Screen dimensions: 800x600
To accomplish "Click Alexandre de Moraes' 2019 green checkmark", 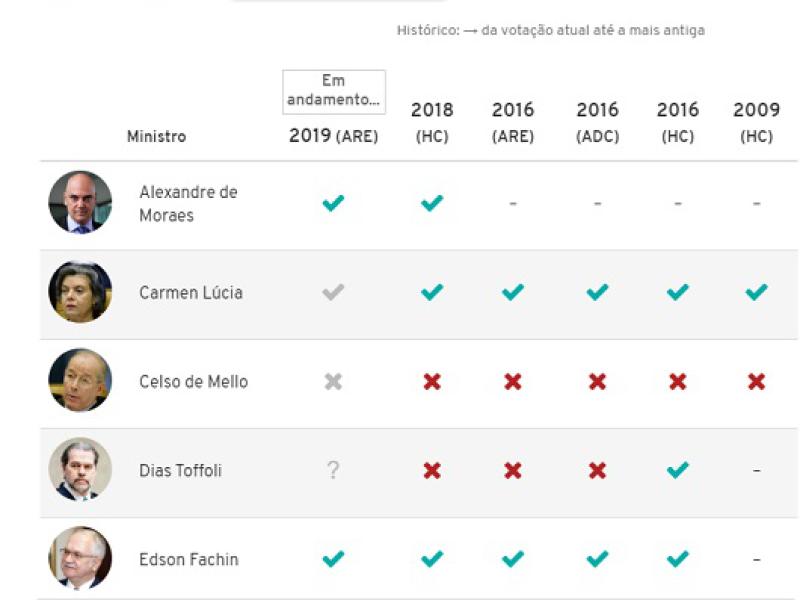I will pyautogui.click(x=333, y=203).
